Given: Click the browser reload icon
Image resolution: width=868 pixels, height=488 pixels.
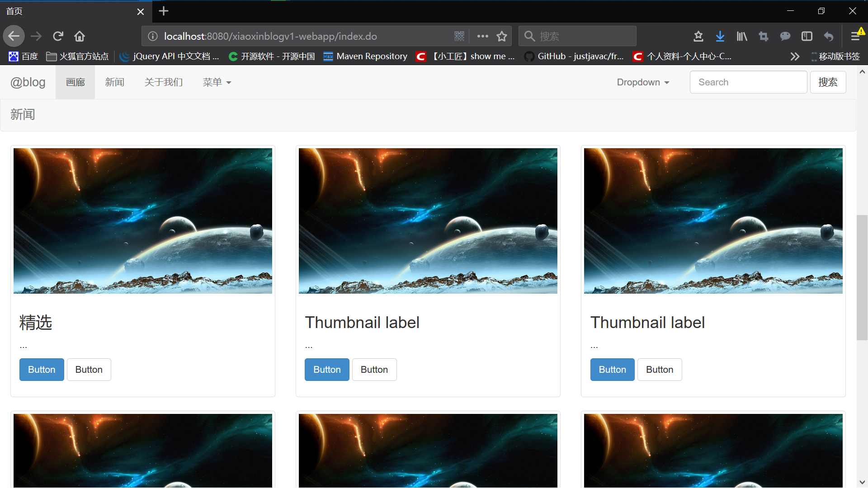Looking at the screenshot, I should pyautogui.click(x=58, y=36).
